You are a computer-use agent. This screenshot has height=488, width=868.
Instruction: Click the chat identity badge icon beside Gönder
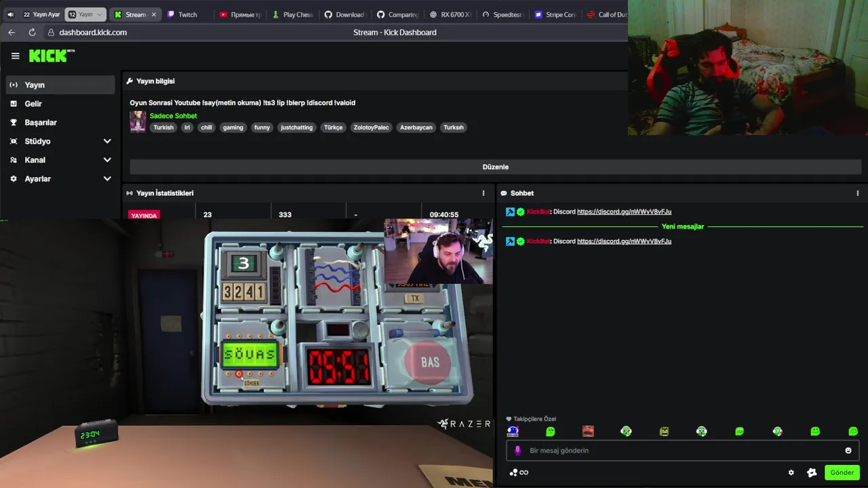812,472
